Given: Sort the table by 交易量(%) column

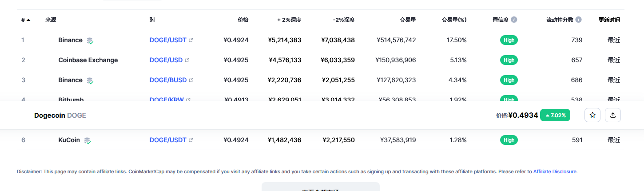Looking at the screenshot, I should 454,20.
